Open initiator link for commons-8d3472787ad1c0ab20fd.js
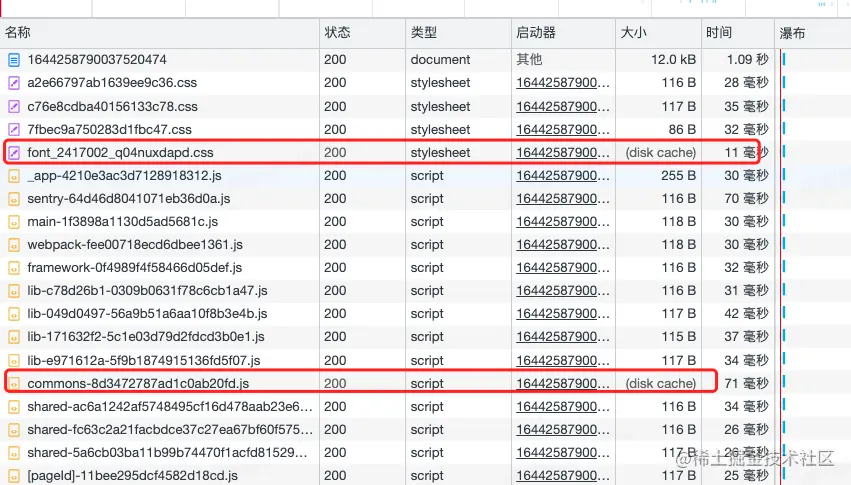This screenshot has width=851, height=485. pos(563,384)
